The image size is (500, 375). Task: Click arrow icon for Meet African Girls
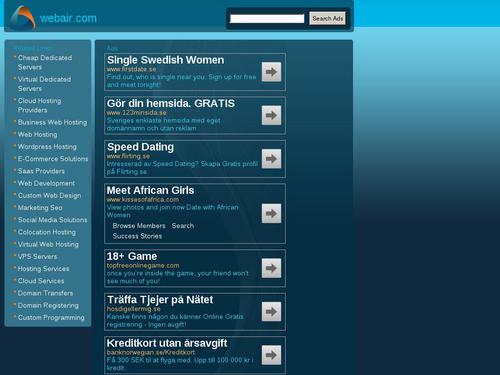(x=271, y=213)
